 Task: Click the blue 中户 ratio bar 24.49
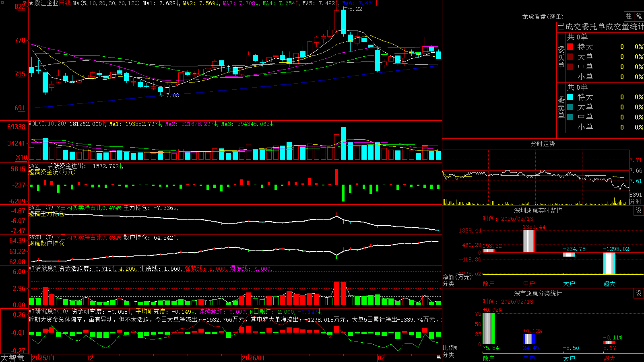tap(529, 339)
